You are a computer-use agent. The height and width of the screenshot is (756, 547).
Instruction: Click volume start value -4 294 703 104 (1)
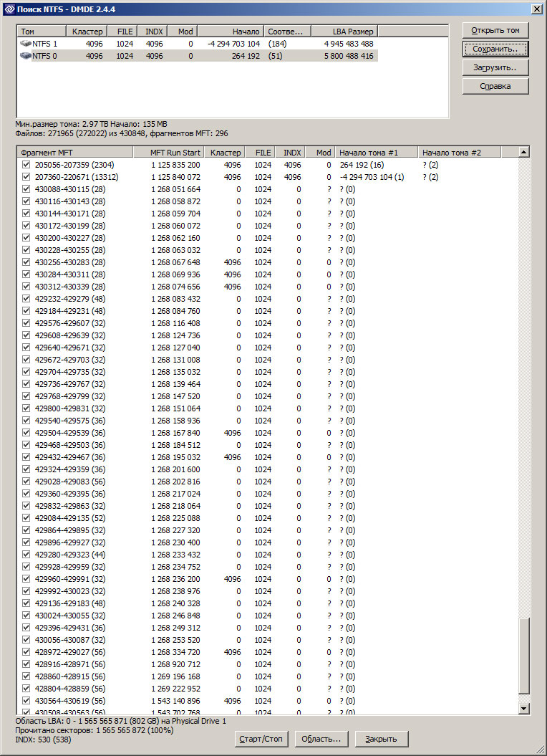(x=372, y=177)
